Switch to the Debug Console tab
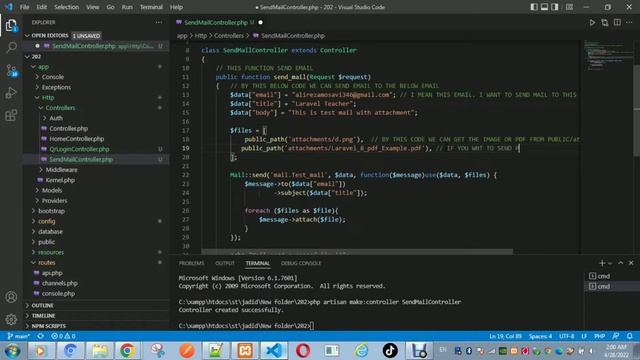 [x=301, y=263]
